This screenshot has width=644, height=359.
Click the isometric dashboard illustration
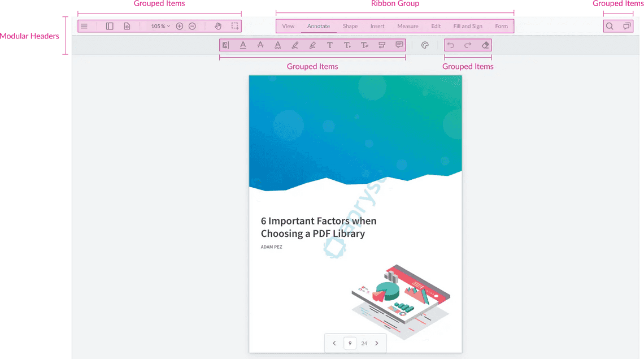point(401,301)
